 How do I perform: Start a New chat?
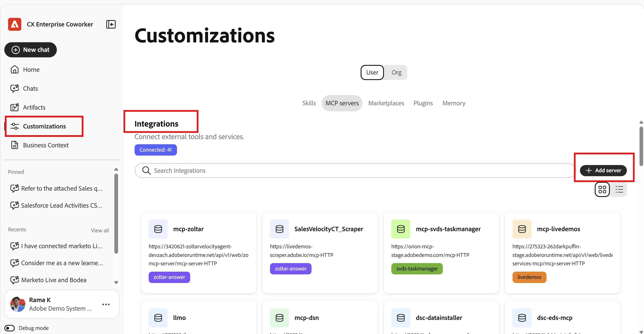click(x=31, y=50)
